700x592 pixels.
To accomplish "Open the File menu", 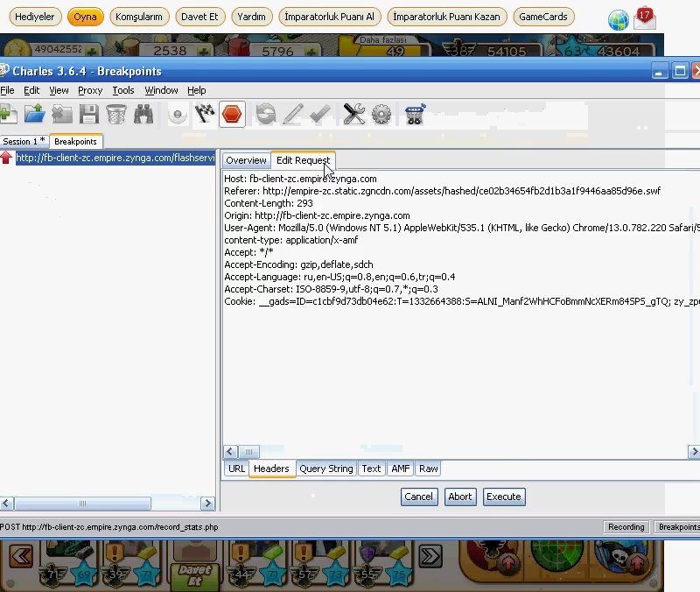I will [x=7, y=90].
